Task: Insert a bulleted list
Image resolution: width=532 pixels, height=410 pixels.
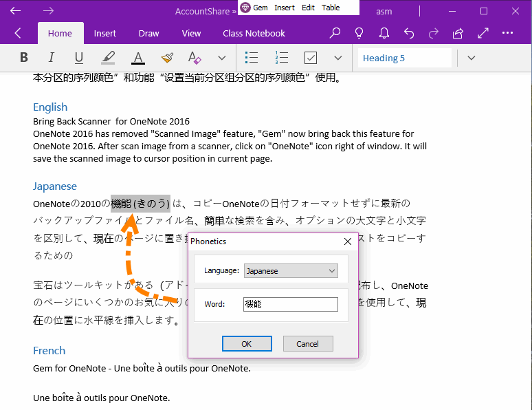Action: coord(252,57)
